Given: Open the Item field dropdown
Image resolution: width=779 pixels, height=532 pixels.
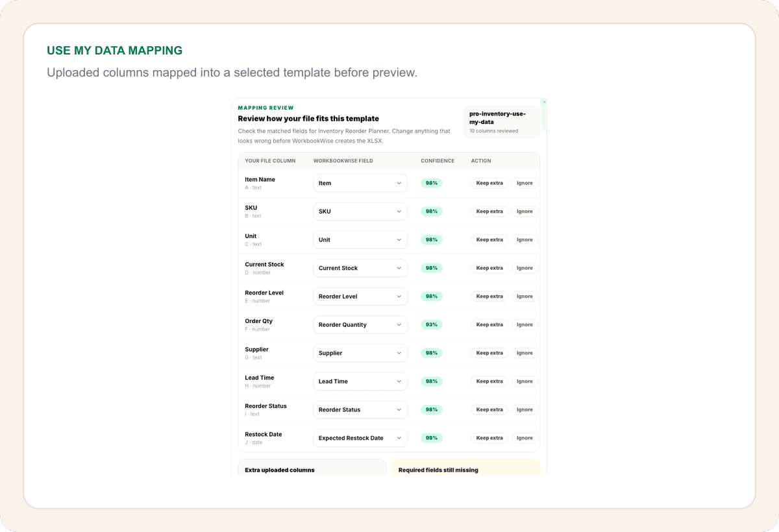Looking at the screenshot, I should point(360,183).
